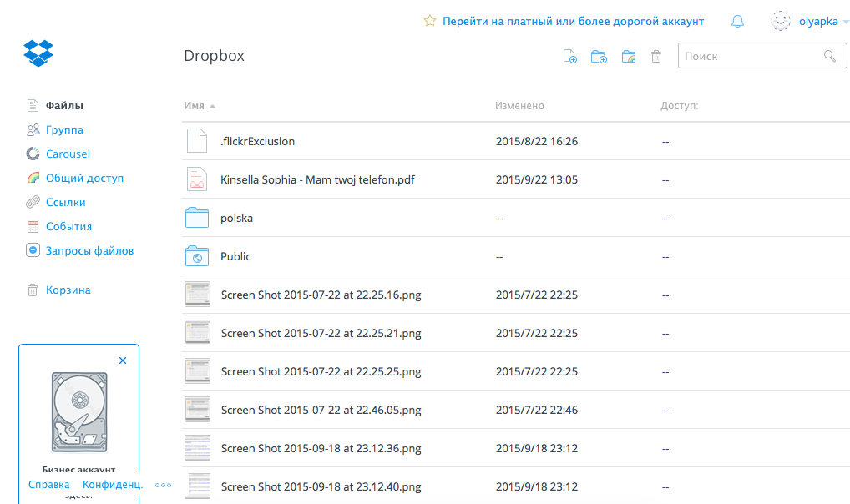This screenshot has height=504, width=850.
Task: Click thumbnail of Screen Shot 22.25.16.png
Action: click(x=197, y=295)
